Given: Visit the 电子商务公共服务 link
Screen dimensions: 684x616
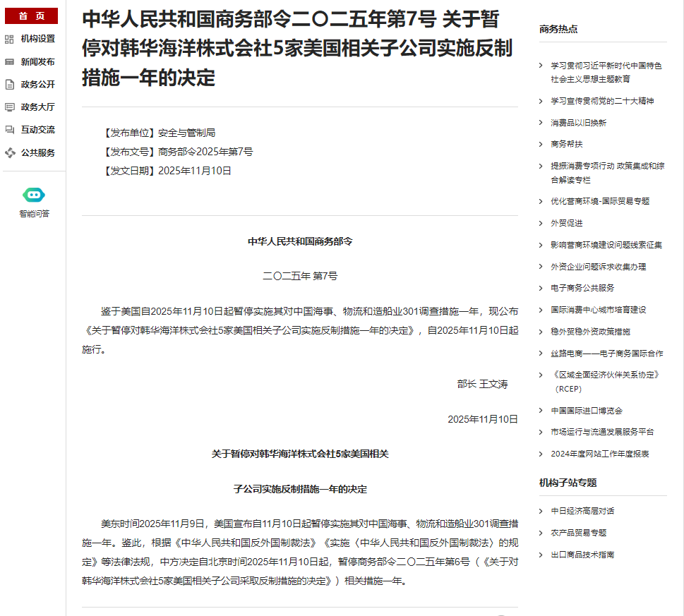Looking at the screenshot, I should coord(582,288).
